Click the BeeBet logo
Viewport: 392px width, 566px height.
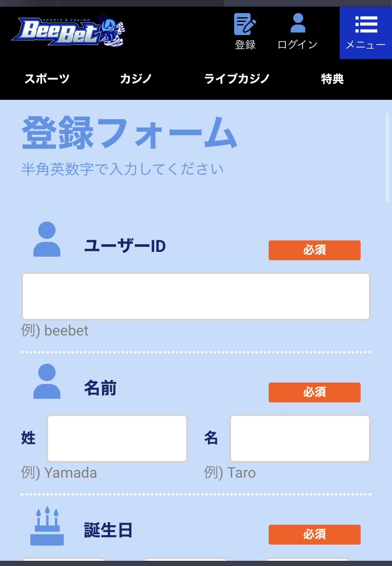tap(68, 31)
